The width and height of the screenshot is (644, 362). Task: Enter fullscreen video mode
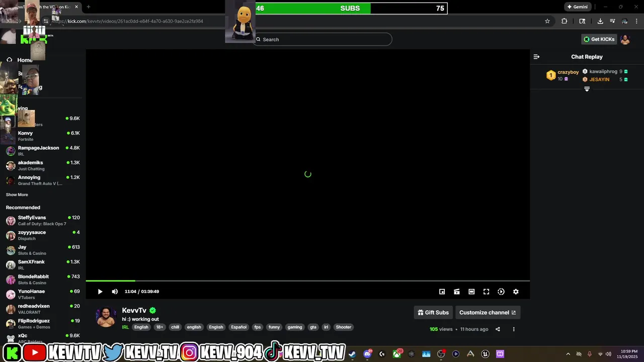tap(486, 292)
